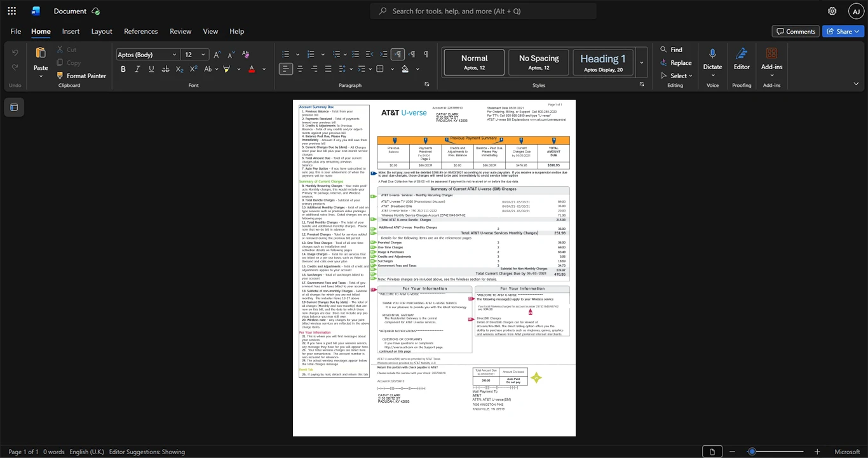Cut the selected content

(x=66, y=50)
